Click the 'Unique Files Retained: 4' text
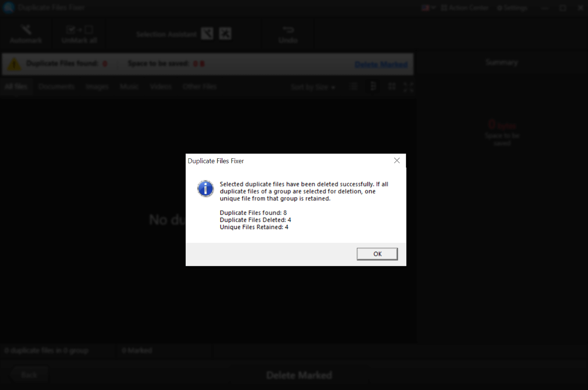588x390 pixels. click(x=254, y=227)
